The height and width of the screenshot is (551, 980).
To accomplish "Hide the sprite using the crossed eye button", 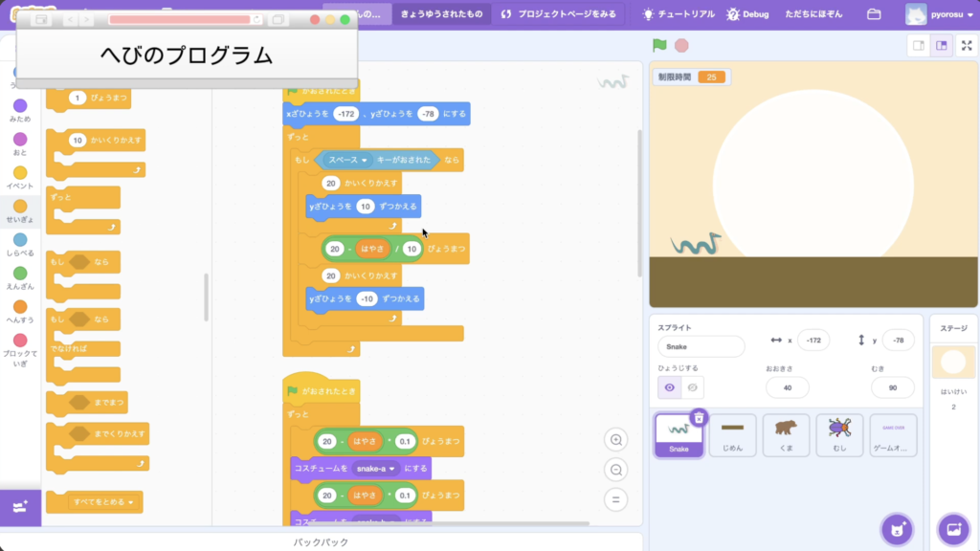I will [694, 387].
